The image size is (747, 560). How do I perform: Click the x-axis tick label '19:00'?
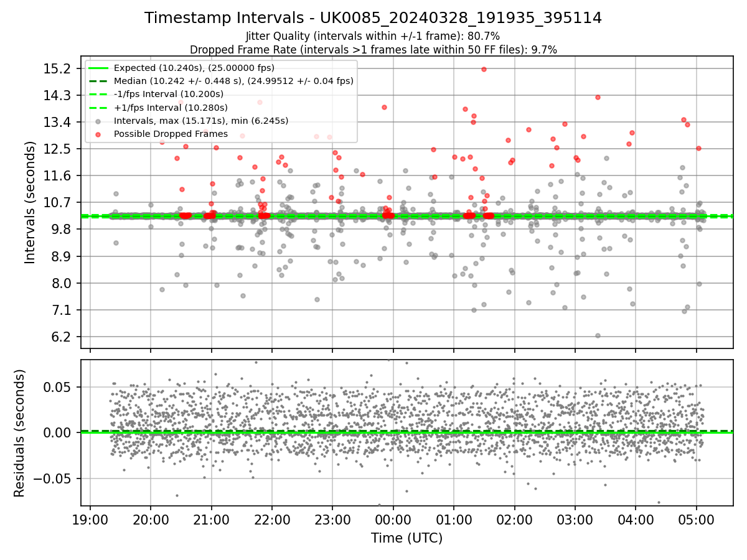point(90,519)
